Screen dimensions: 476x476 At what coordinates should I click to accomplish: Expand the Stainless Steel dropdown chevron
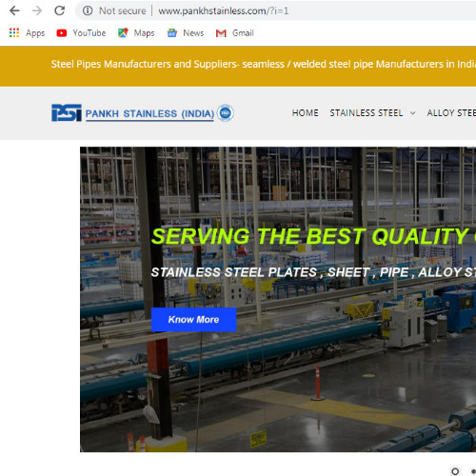coord(413,113)
